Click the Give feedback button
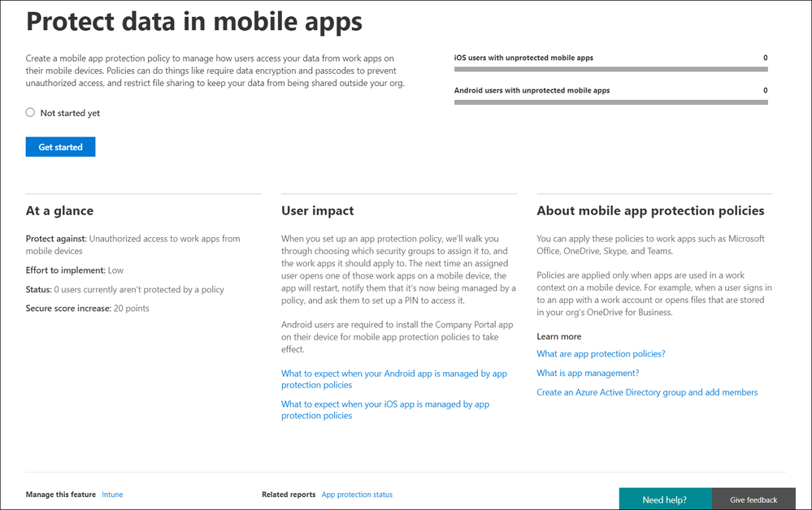Image resolution: width=812 pixels, height=510 pixels. pos(753,499)
